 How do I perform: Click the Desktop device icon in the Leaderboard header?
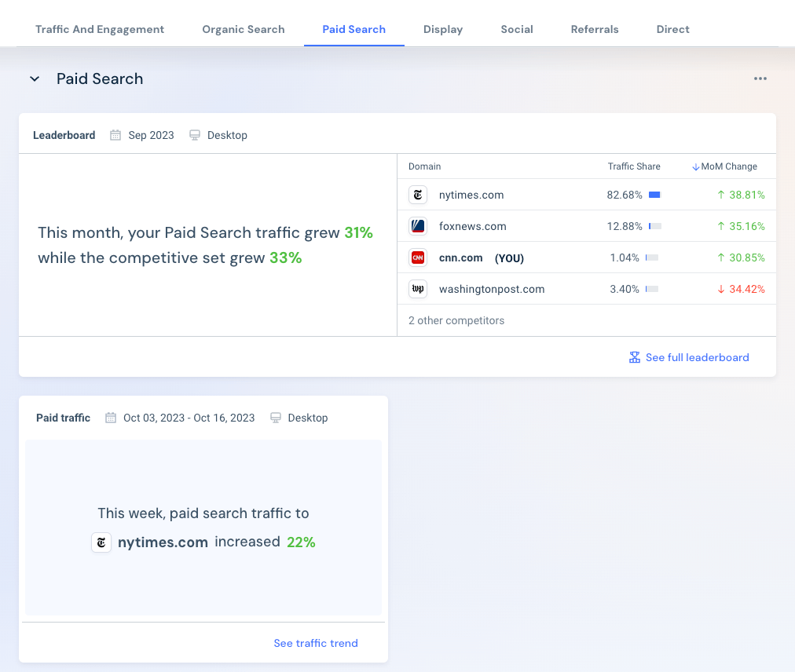194,134
